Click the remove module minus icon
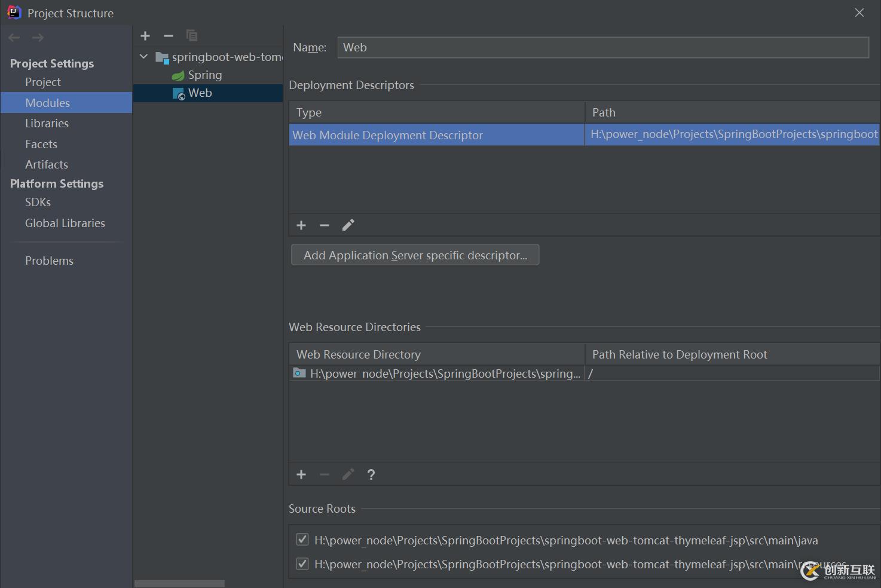This screenshot has width=881, height=588. point(169,36)
